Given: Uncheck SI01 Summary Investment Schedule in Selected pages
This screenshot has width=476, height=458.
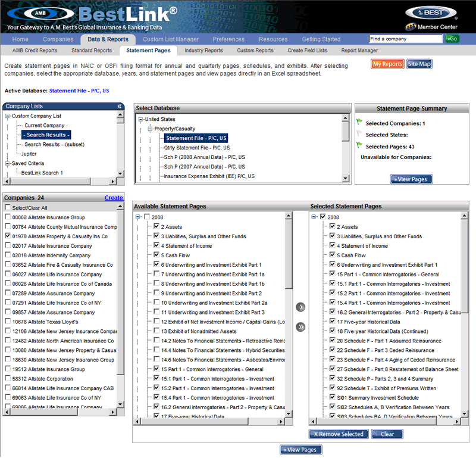Looking at the screenshot, I should (333, 397).
